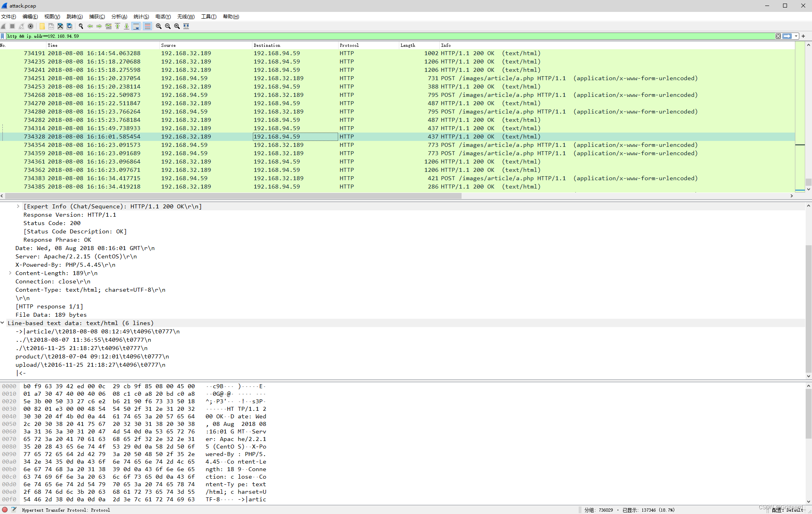The height and width of the screenshot is (514, 812).
Task: Open capture options gear icon
Action: click(31, 26)
